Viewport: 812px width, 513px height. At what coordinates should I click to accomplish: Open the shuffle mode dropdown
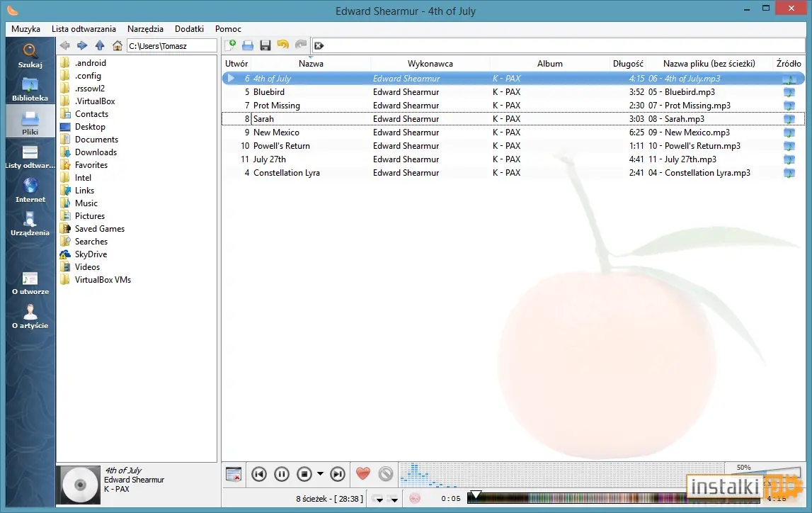[x=392, y=499]
